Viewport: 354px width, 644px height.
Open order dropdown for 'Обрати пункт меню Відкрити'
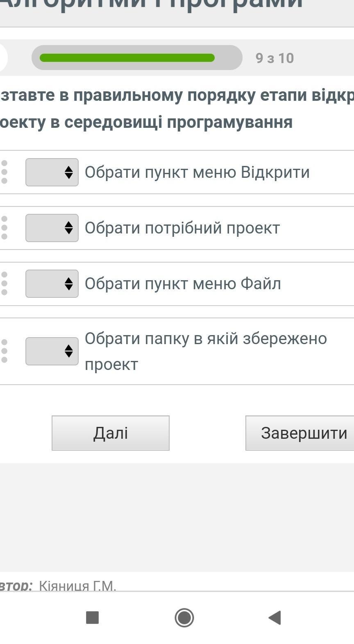(52, 172)
